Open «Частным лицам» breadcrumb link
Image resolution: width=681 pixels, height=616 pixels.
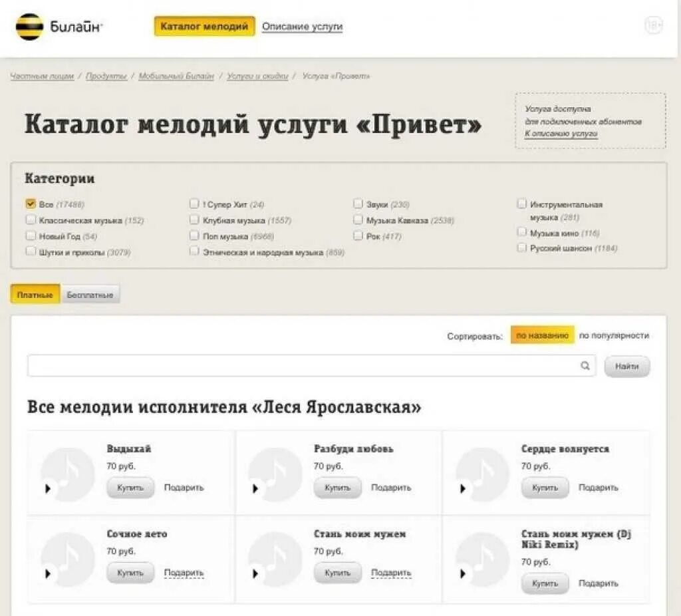pos(42,76)
